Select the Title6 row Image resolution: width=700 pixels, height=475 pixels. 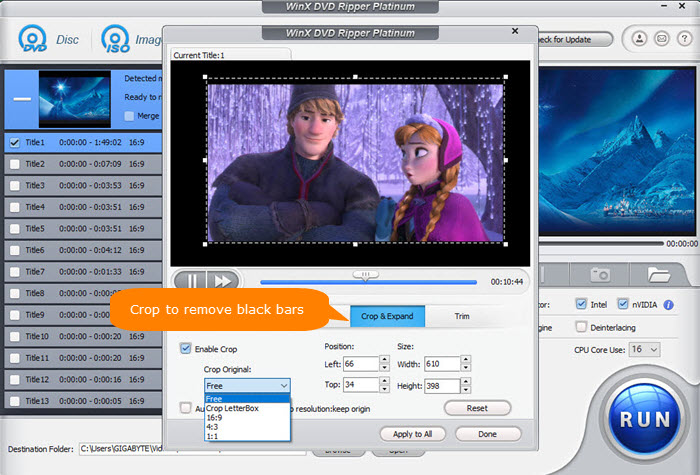[83, 250]
